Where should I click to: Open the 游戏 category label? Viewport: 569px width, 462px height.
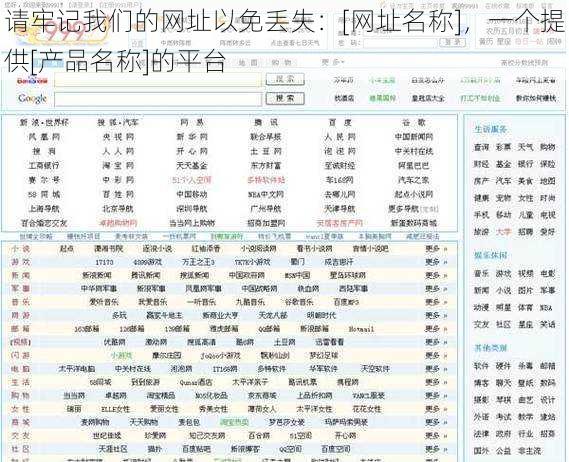tap(21, 262)
